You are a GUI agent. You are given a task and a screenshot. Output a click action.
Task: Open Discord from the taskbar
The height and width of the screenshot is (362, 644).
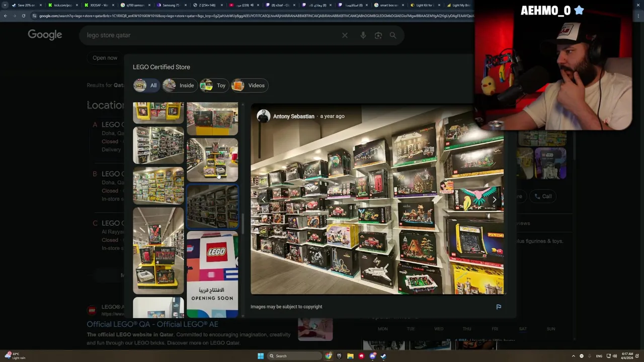point(372,356)
